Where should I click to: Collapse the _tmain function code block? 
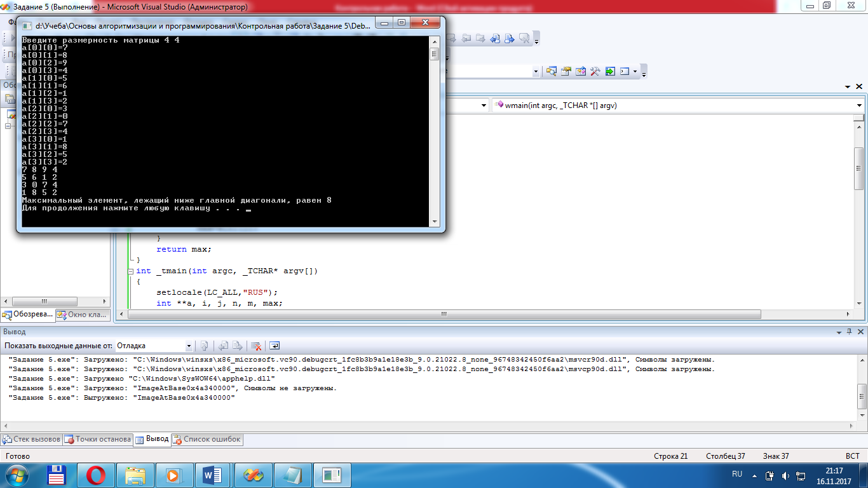[x=131, y=271]
